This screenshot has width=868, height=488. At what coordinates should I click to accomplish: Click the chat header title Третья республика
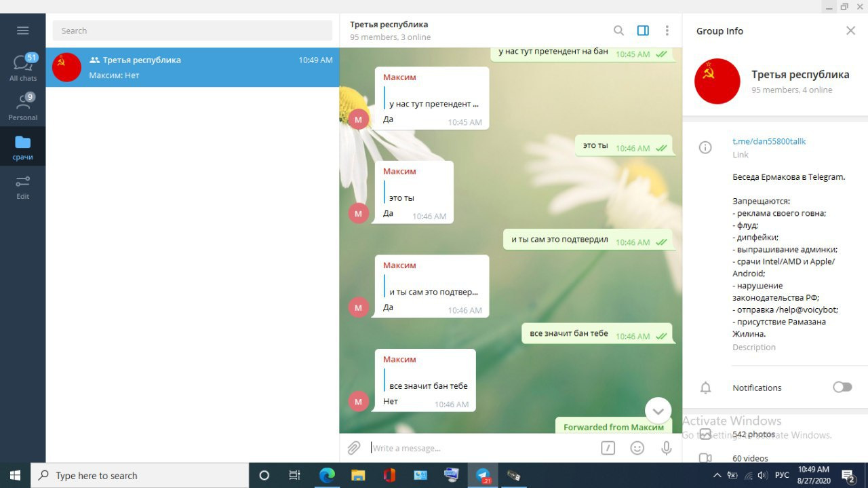coord(389,24)
